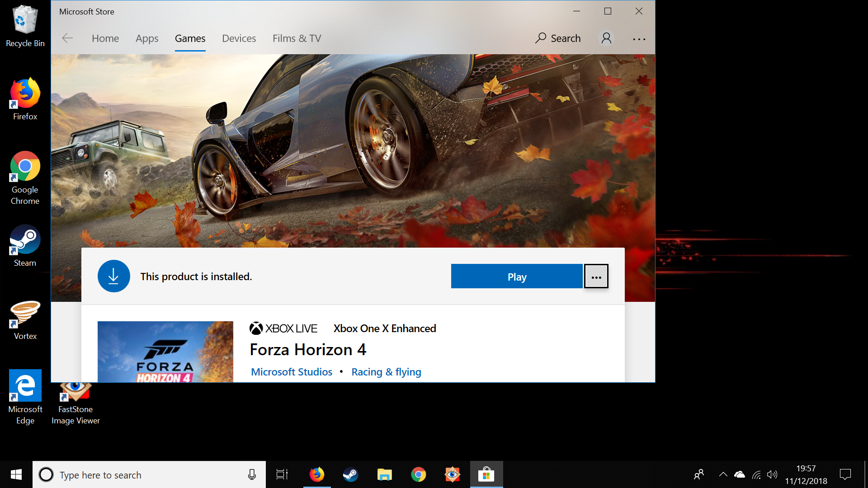Click the Xbox One X Enhanced label
The image size is (868, 488).
tap(385, 328)
